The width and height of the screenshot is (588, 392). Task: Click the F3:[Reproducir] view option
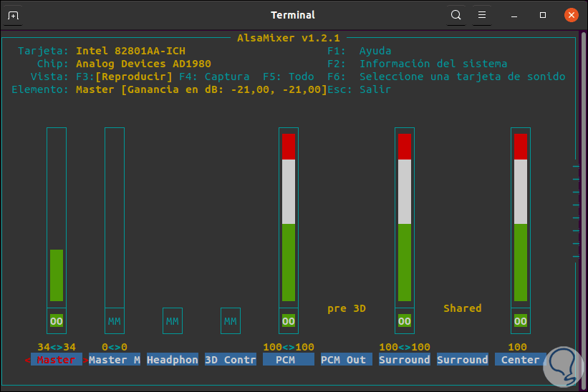tap(124, 77)
